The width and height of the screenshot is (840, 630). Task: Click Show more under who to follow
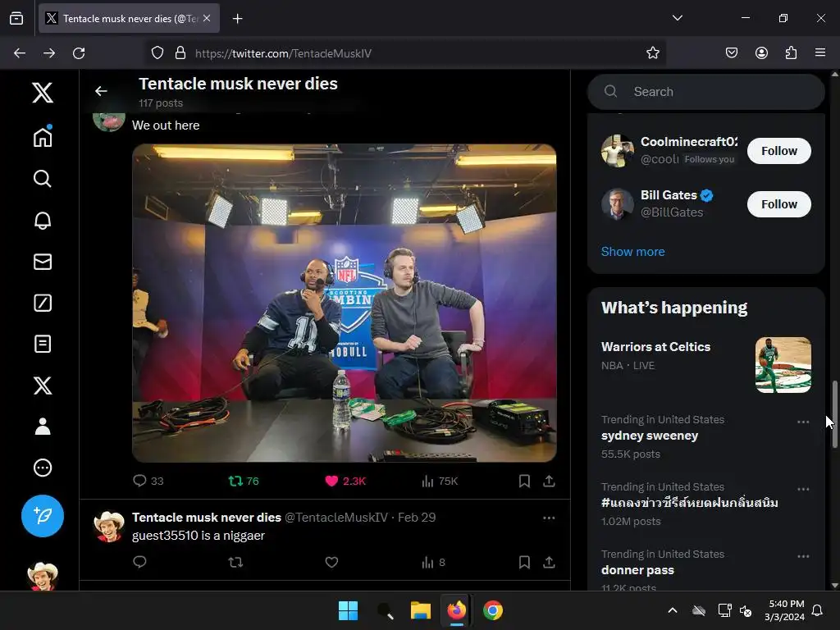click(x=632, y=252)
